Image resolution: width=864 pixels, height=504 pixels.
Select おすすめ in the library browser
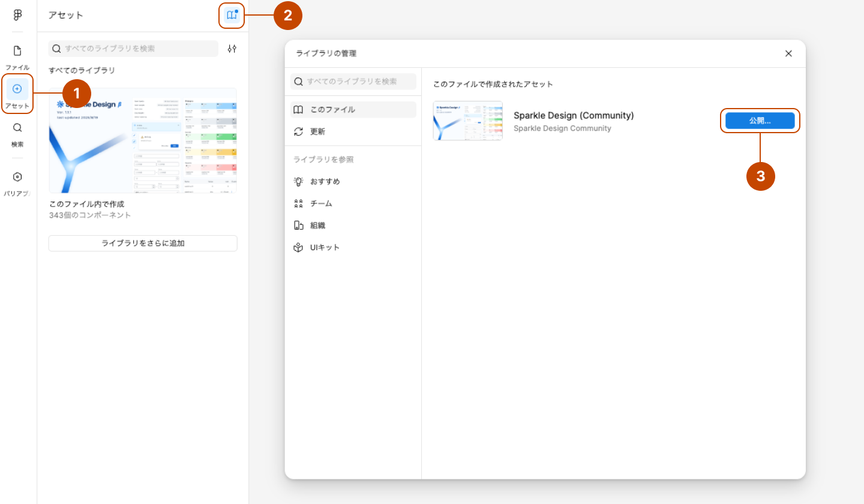click(x=353, y=181)
